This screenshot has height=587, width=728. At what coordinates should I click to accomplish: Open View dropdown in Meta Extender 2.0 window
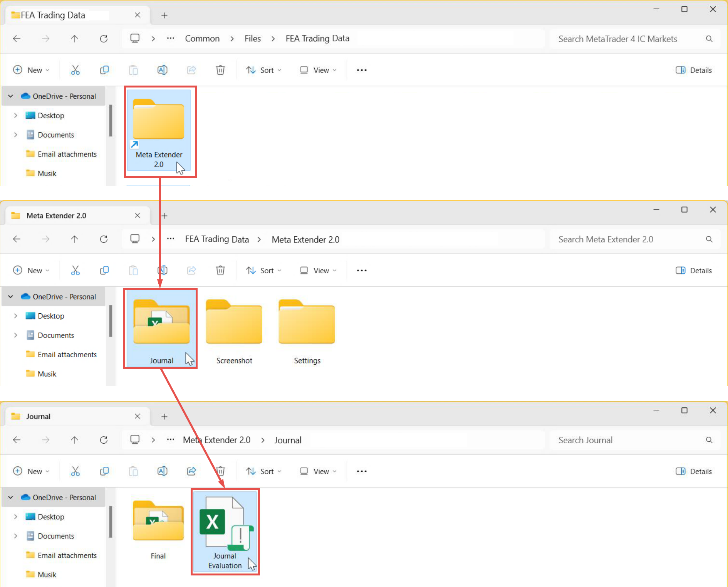318,270
